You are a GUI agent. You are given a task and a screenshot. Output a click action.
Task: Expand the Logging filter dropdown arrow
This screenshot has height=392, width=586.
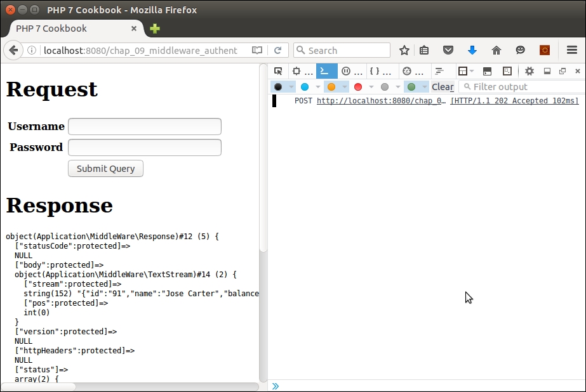coord(398,87)
